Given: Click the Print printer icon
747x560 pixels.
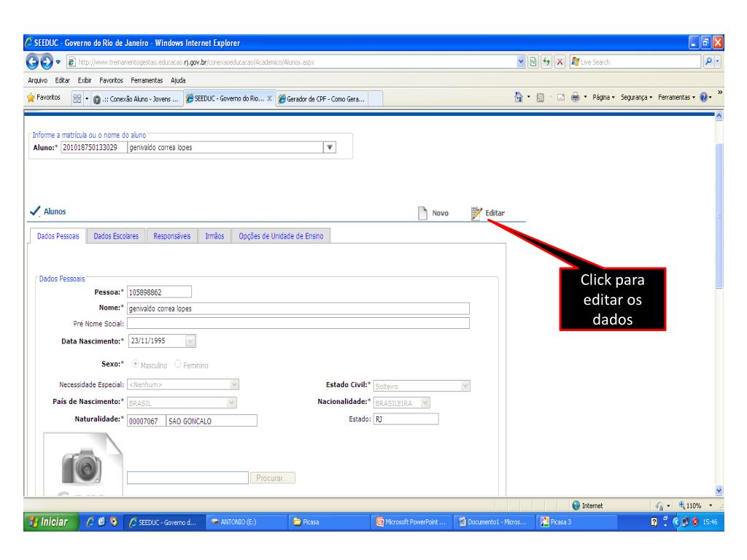Looking at the screenshot, I should click(x=575, y=98).
